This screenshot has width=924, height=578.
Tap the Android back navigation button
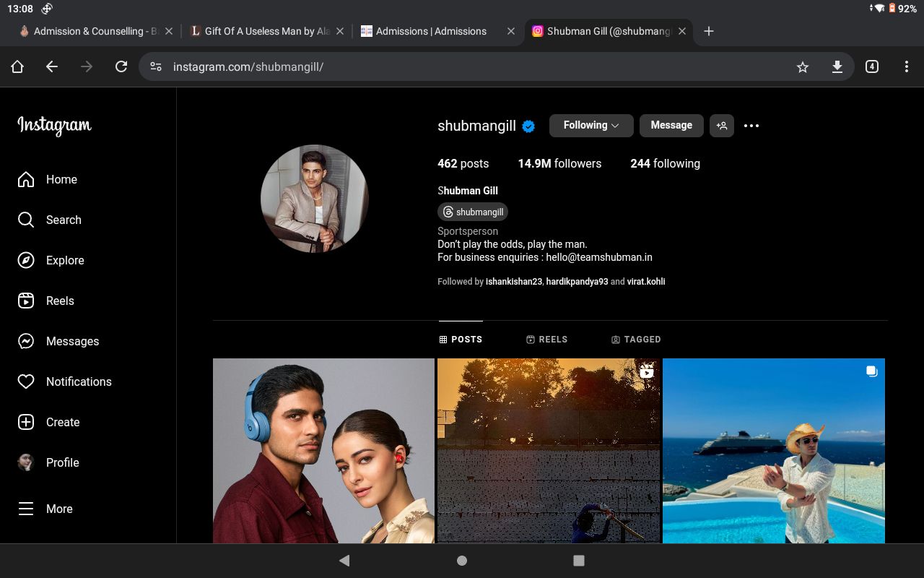click(344, 561)
